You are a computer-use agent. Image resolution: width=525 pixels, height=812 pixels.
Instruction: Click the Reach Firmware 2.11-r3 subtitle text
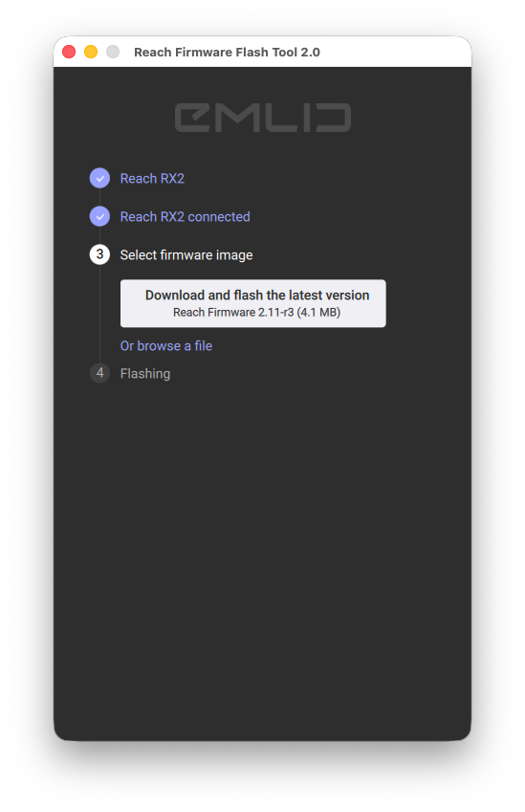(257, 312)
